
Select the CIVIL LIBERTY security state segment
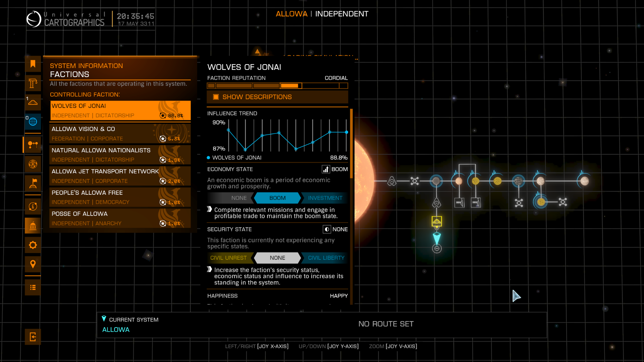[x=326, y=258]
